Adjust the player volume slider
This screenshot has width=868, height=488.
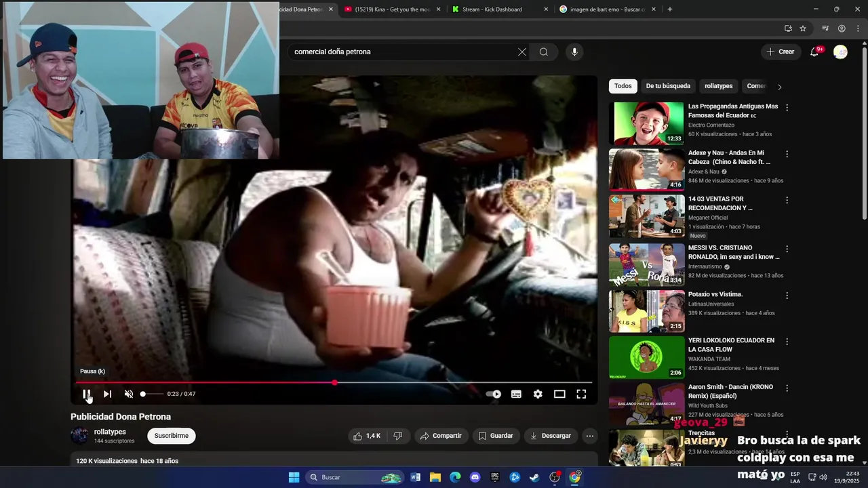[152, 394]
